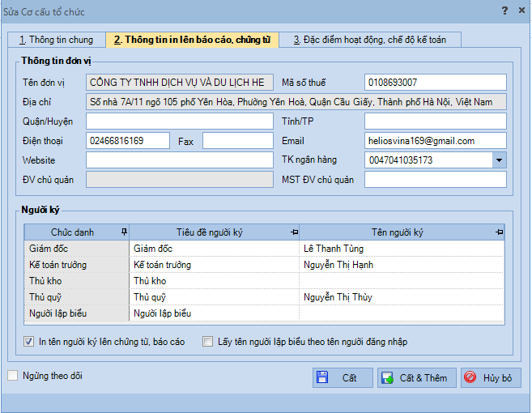Click the empty signer cell for Người lập biểu
The image size is (532, 413).
(402, 313)
